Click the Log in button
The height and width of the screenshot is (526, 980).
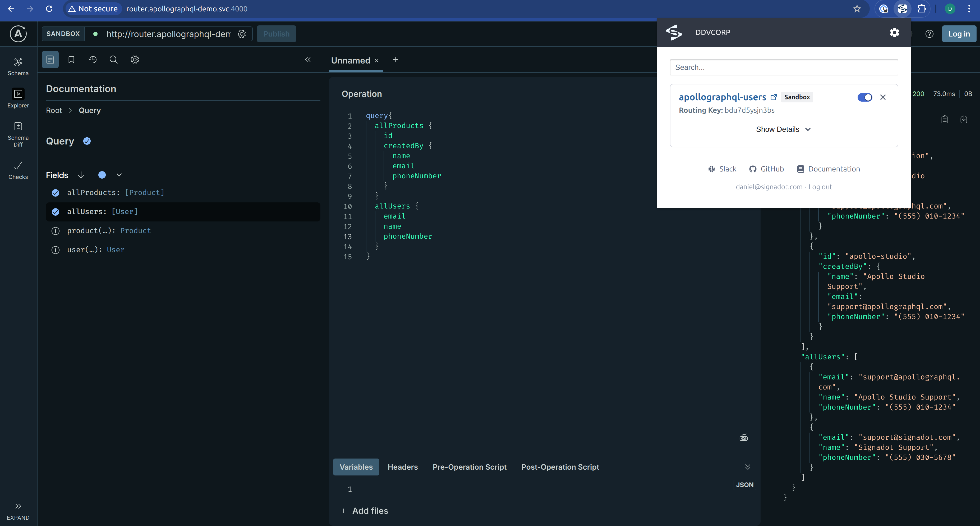[959, 34]
